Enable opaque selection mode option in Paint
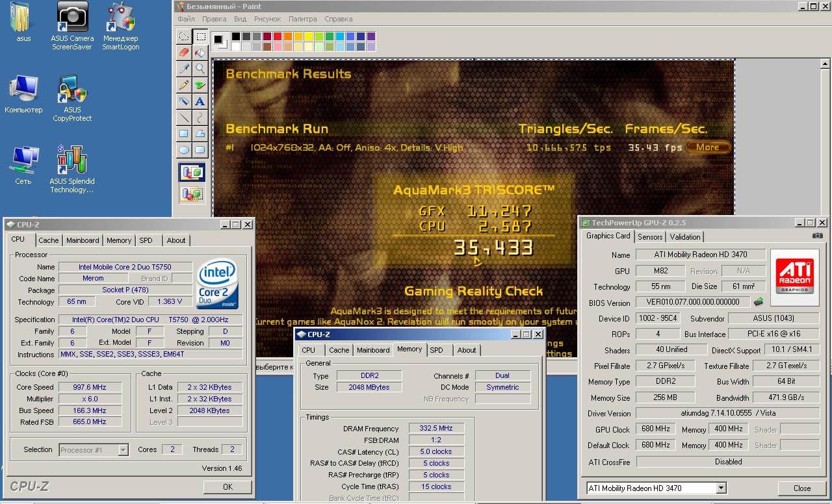Viewport: 832px width, 504px height. tap(192, 172)
